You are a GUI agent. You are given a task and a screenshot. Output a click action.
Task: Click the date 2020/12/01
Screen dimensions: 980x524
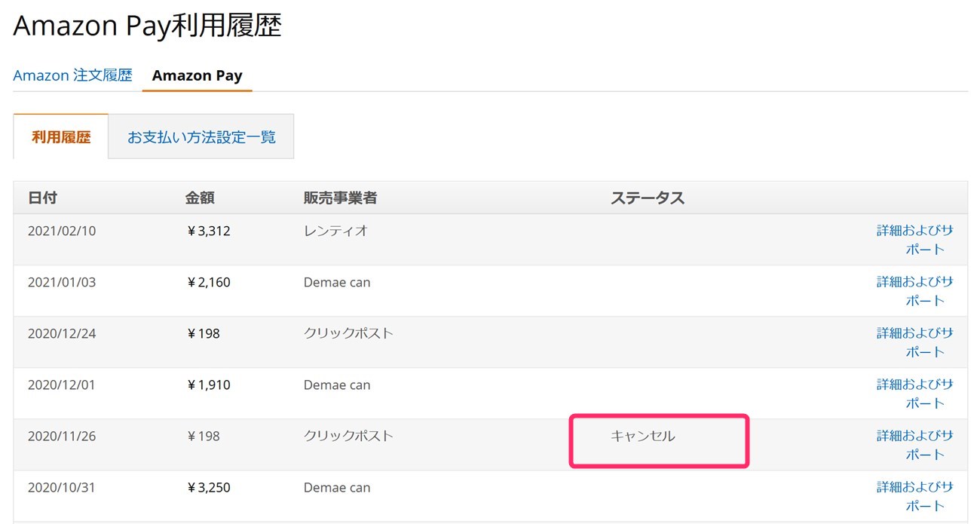coord(62,385)
